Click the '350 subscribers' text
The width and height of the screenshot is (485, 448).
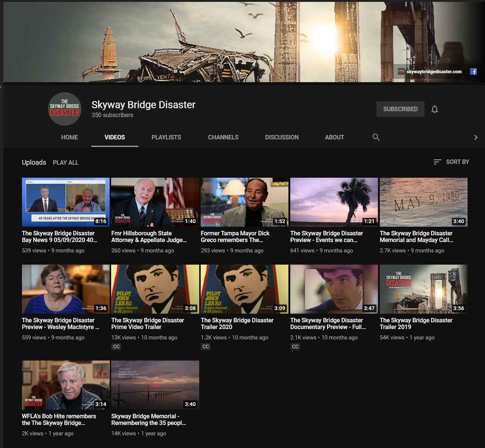point(112,115)
